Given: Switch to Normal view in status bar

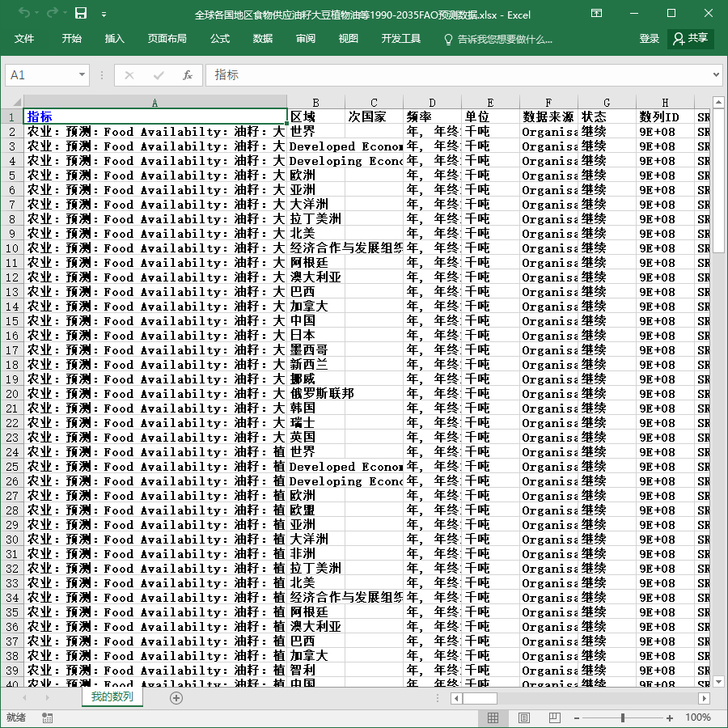Looking at the screenshot, I should point(493,717).
